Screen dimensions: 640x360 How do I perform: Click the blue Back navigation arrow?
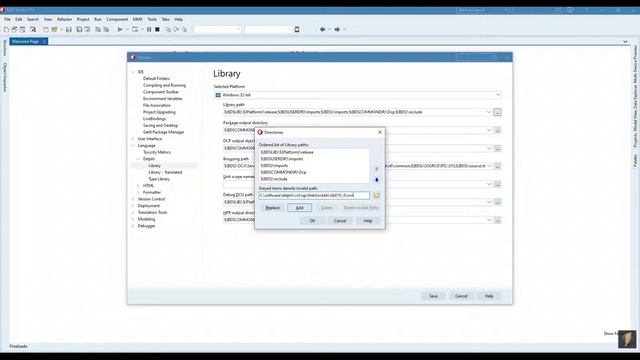click(322, 29)
